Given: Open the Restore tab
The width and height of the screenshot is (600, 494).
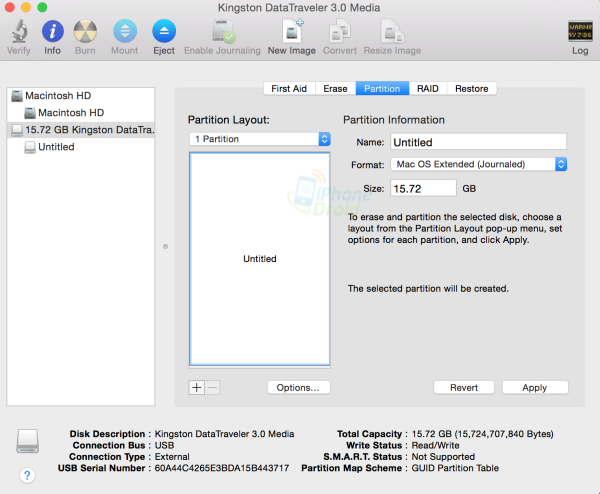Looking at the screenshot, I should [x=472, y=88].
